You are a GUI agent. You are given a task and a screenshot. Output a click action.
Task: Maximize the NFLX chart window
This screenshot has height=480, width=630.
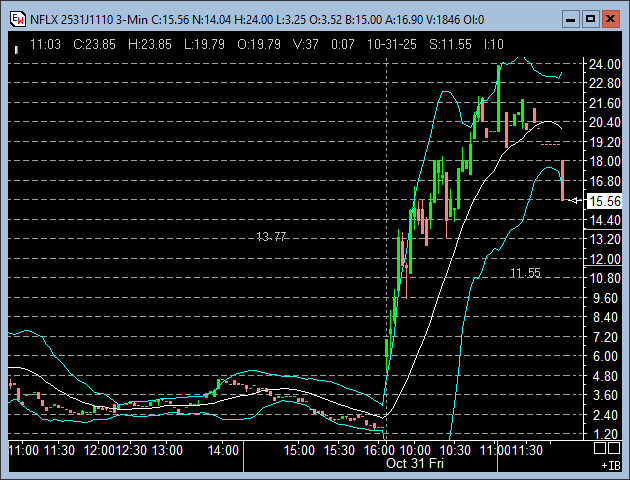[x=590, y=18]
